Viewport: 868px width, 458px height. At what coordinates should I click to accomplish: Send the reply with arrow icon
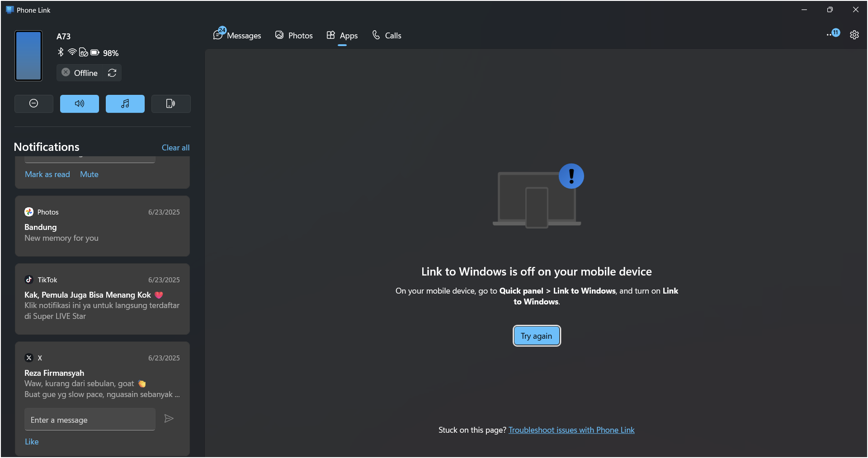169,419
